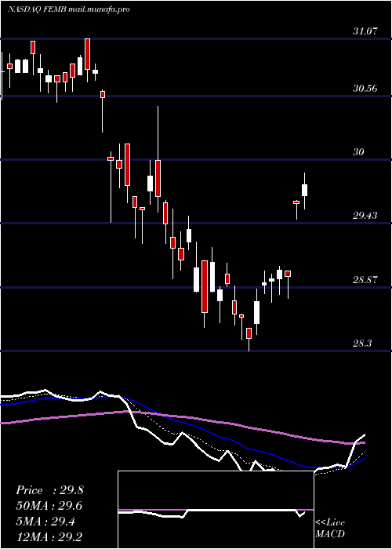Click the 29.43 price level label

[365, 216]
